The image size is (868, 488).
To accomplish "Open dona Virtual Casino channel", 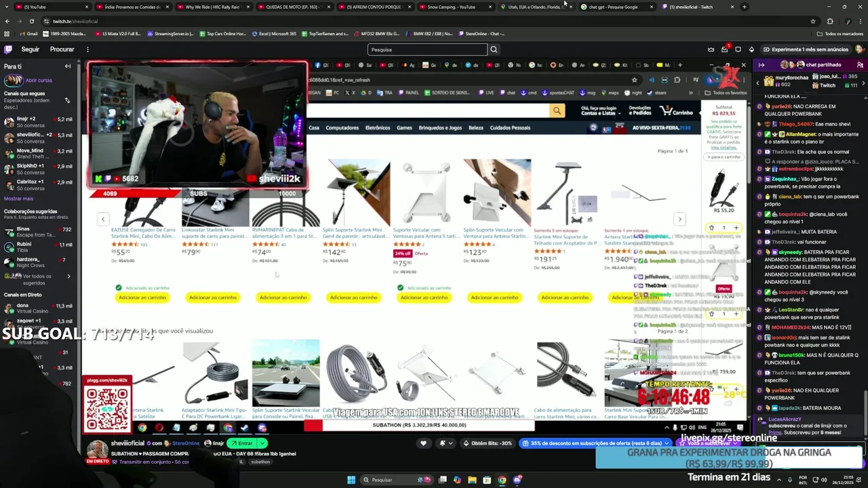I will (x=38, y=308).
